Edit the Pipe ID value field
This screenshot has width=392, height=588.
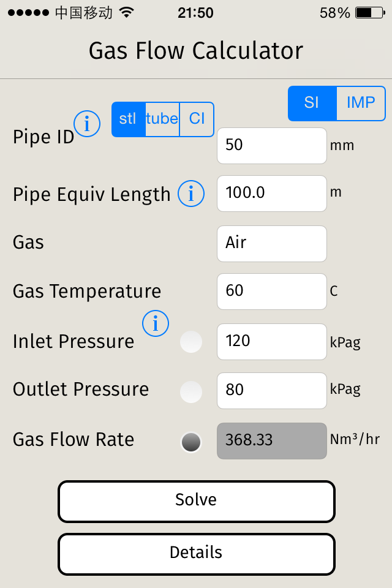(272, 146)
